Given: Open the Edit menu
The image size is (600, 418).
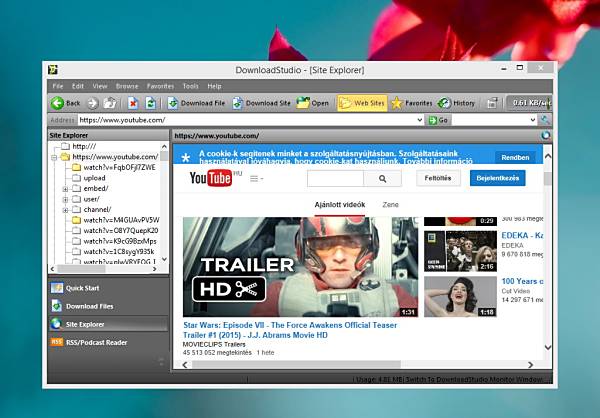Looking at the screenshot, I should [78, 86].
